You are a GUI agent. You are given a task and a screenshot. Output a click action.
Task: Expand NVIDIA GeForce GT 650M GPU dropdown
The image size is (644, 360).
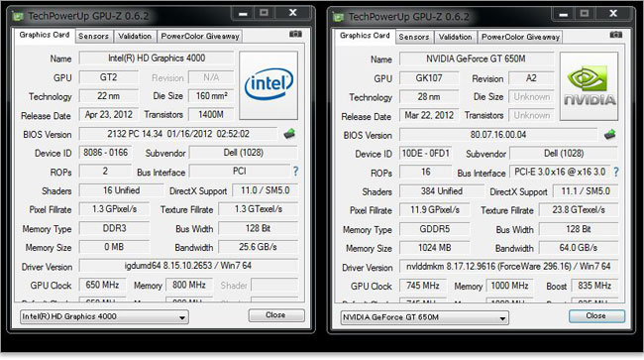pos(425,317)
